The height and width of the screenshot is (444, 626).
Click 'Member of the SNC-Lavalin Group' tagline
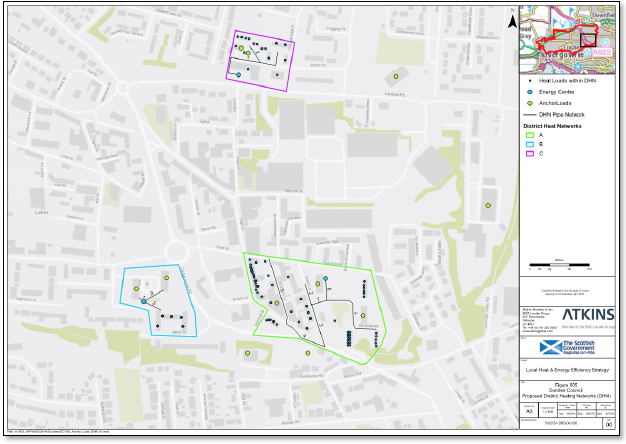pyautogui.click(x=588, y=327)
